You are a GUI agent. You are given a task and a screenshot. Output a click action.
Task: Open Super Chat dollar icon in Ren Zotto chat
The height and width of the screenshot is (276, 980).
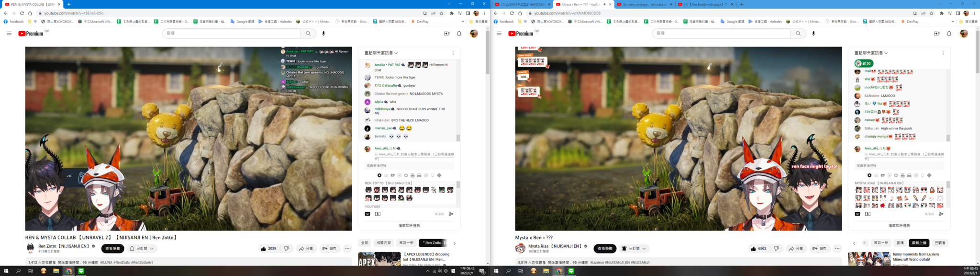pyautogui.click(x=378, y=214)
